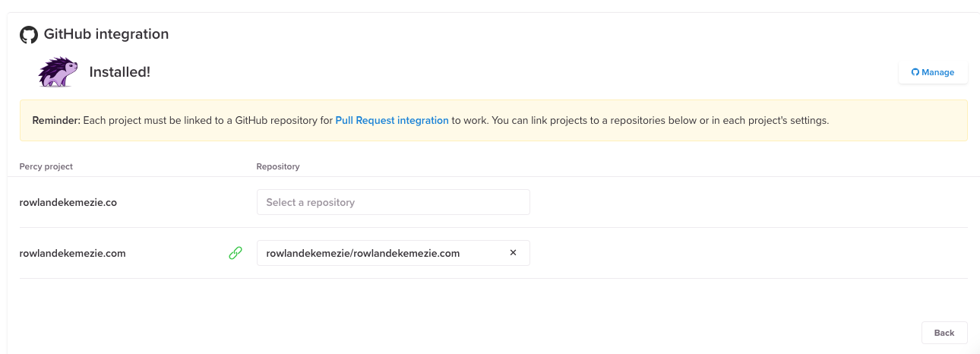Clear the linked rowlandekemezie.com repository with X

513,253
